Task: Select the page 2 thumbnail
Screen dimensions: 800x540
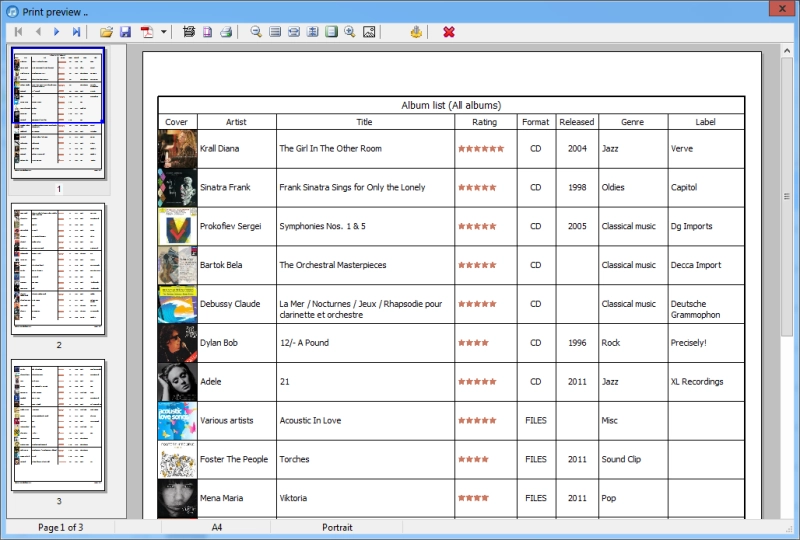Action: click(x=58, y=269)
